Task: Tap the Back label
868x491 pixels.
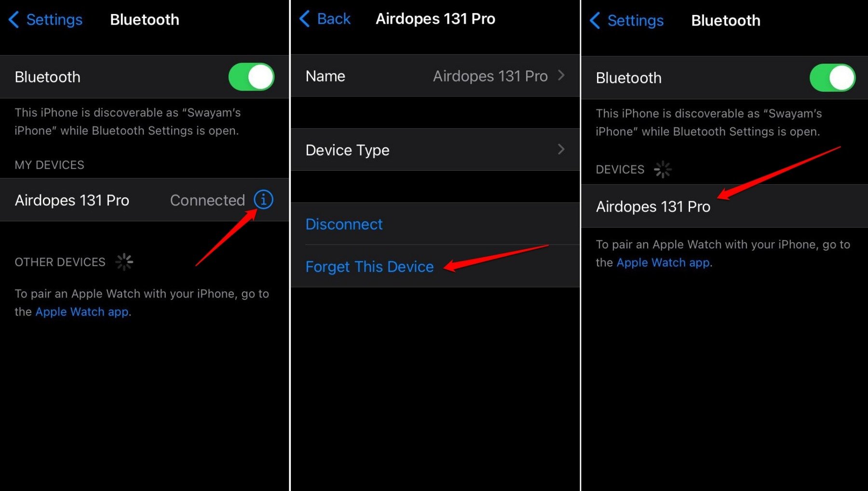Action: [x=334, y=19]
